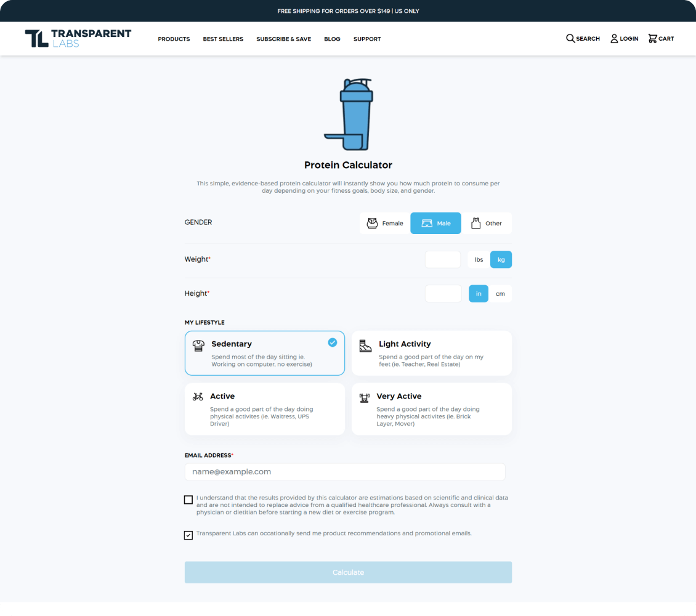This screenshot has height=616, width=696.
Task: Set height unit to cm
Action: [x=500, y=294]
